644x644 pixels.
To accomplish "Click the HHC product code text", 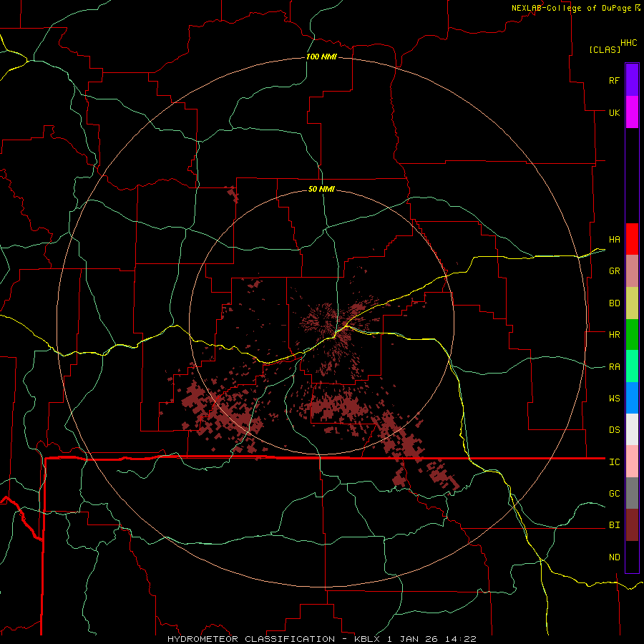I will click(x=628, y=43).
